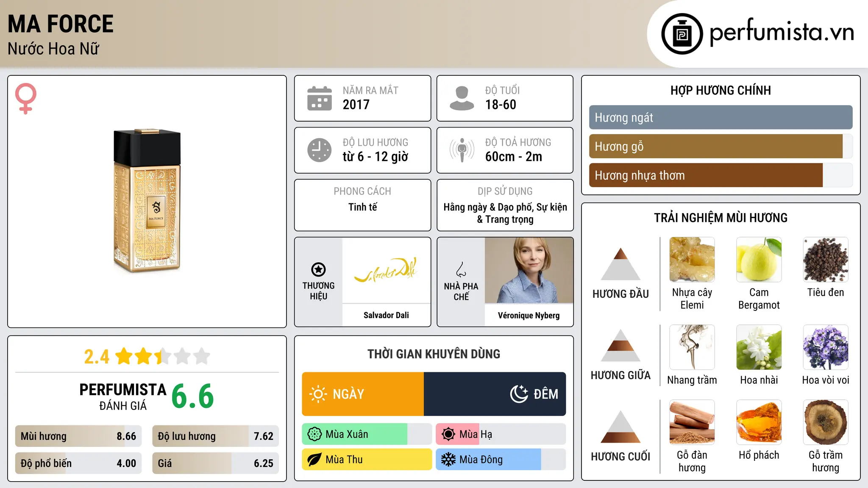This screenshot has width=868, height=488.
Task: Click the flower icon for Mùa Xuân
Action: click(x=314, y=434)
